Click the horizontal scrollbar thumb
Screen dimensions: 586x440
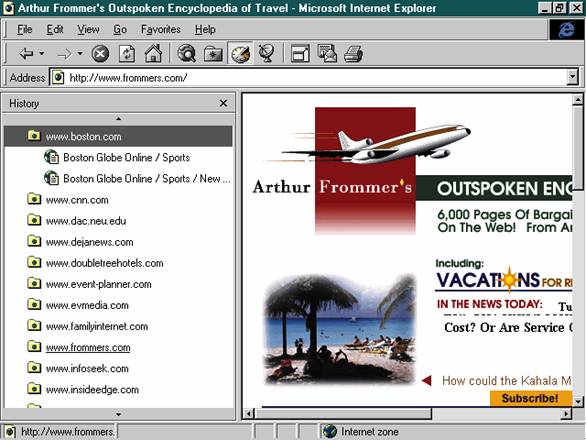click(343, 413)
